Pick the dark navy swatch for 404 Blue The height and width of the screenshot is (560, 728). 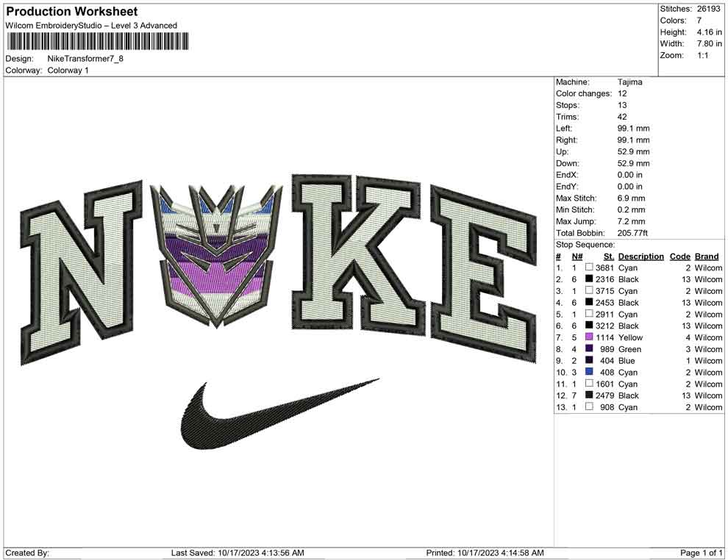[x=589, y=360]
